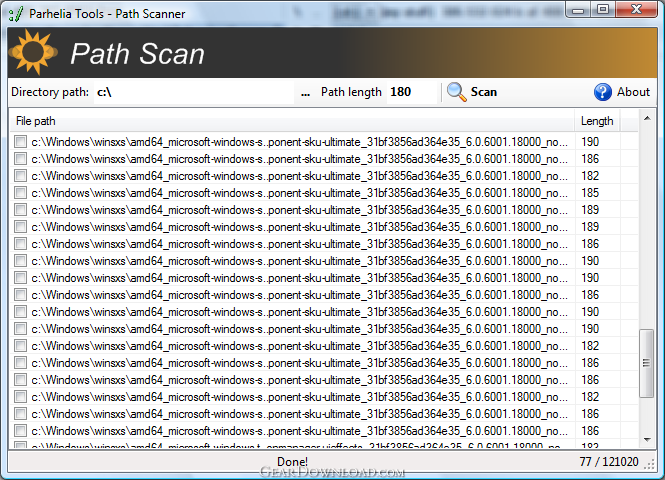Click the Done! status bar message
Screen dimensions: 665x480
click(x=292, y=461)
